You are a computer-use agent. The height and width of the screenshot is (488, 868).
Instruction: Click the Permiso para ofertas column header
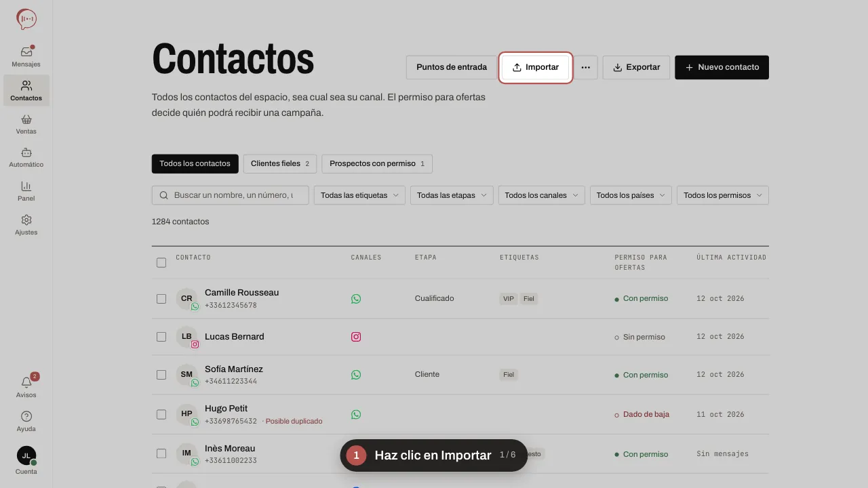(x=641, y=262)
